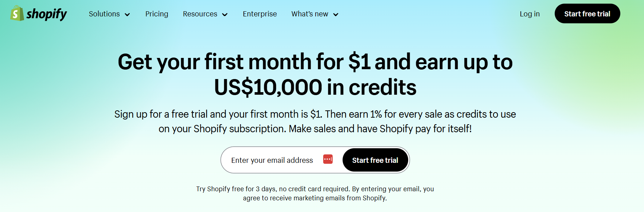
Task: Go to the Pricing page
Action: pos(157,14)
